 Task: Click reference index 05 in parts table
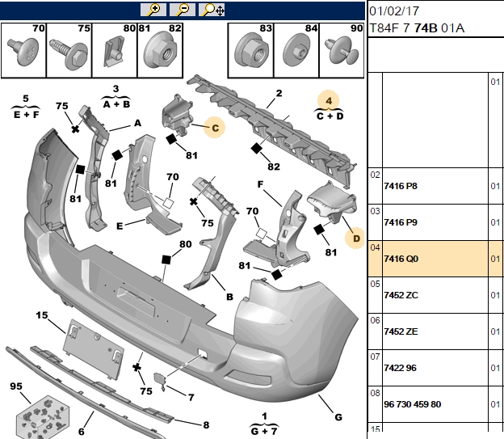click(375, 284)
